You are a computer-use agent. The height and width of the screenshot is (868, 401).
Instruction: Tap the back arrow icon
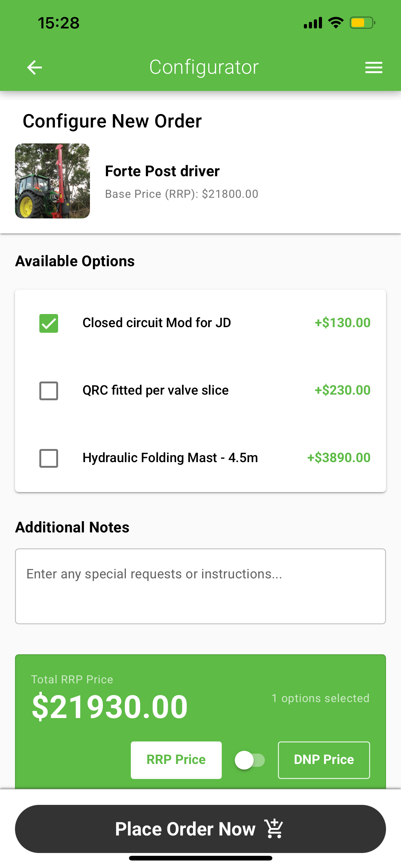(34, 67)
